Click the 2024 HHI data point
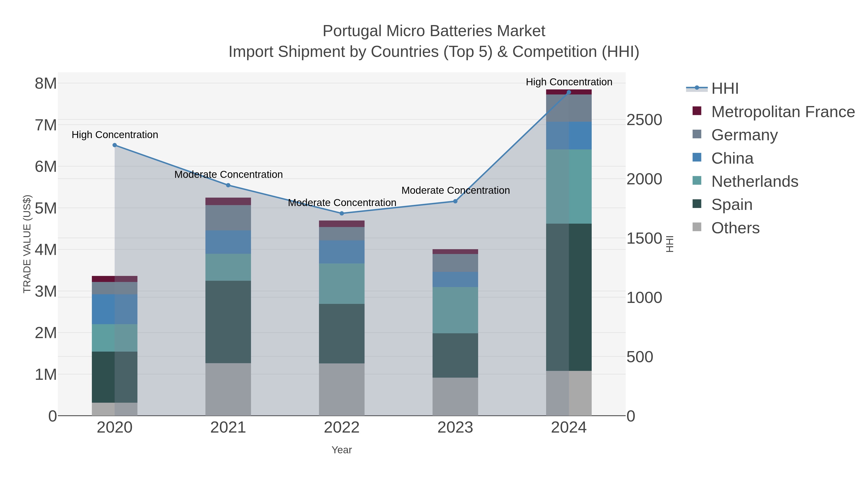Image resolution: width=868 pixels, height=488 pixels. point(569,92)
